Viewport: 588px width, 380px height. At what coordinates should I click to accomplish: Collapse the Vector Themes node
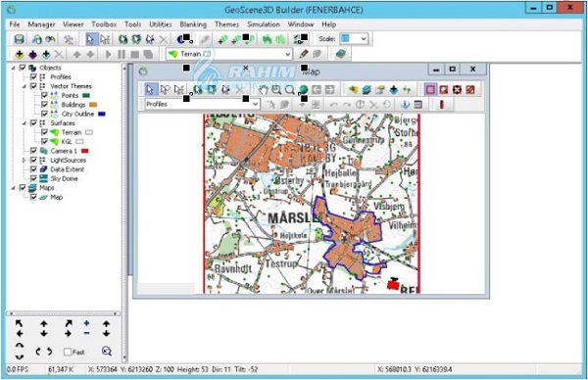(x=24, y=86)
